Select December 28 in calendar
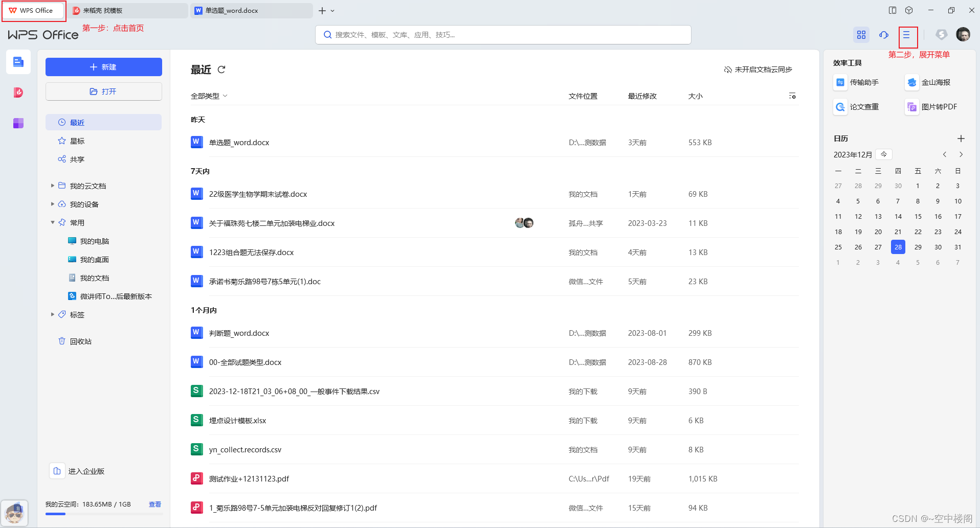980x528 pixels. point(898,247)
